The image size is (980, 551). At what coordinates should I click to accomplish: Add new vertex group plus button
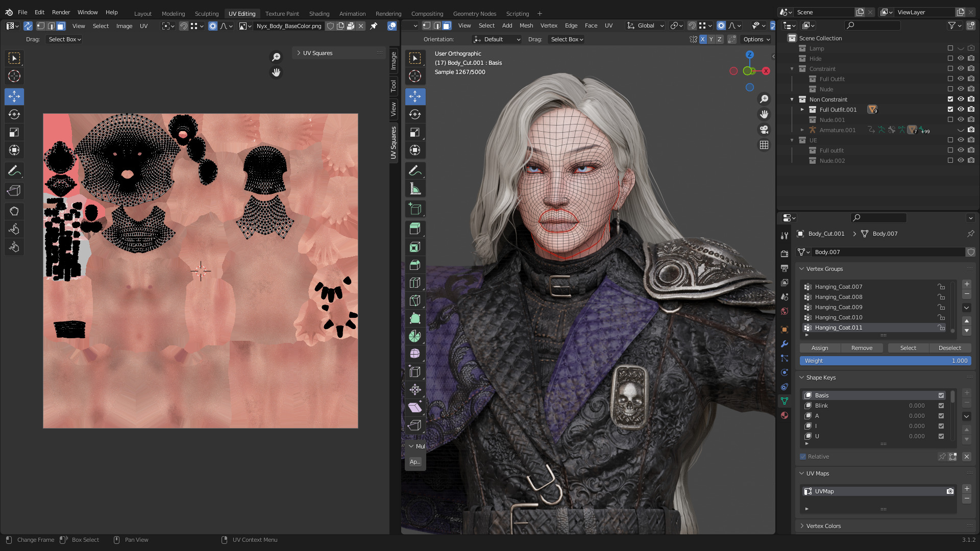tap(967, 284)
